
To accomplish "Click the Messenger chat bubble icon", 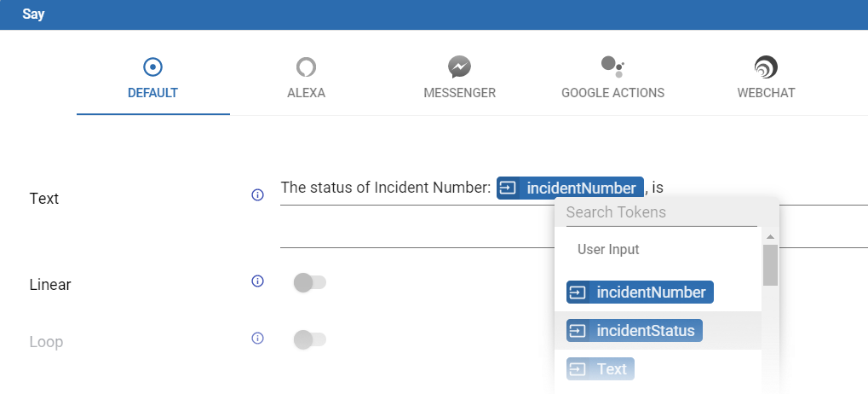I will [x=459, y=67].
